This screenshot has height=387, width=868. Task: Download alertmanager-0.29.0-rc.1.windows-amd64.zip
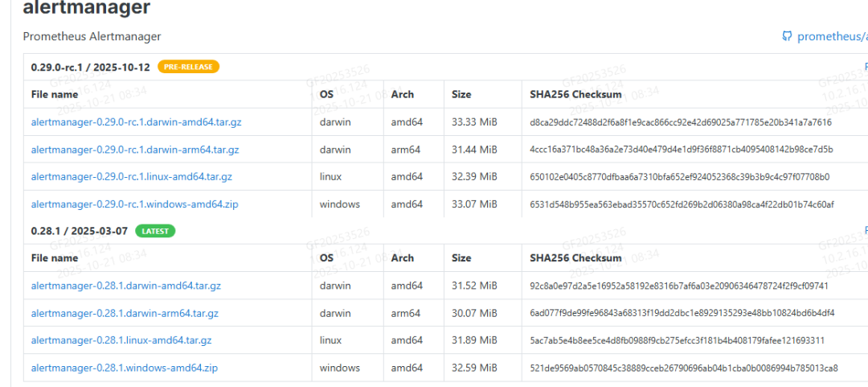(x=134, y=204)
